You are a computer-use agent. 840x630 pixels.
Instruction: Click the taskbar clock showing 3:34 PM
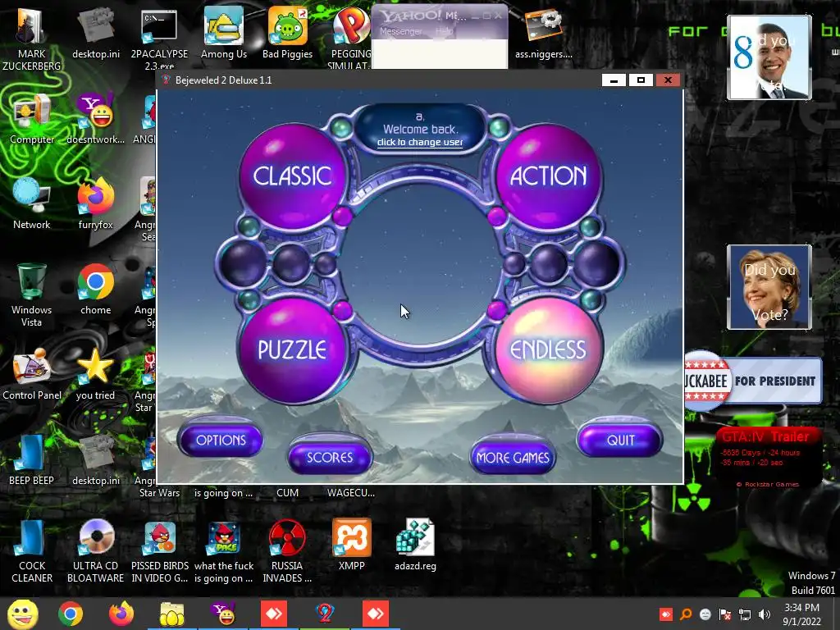click(x=801, y=614)
